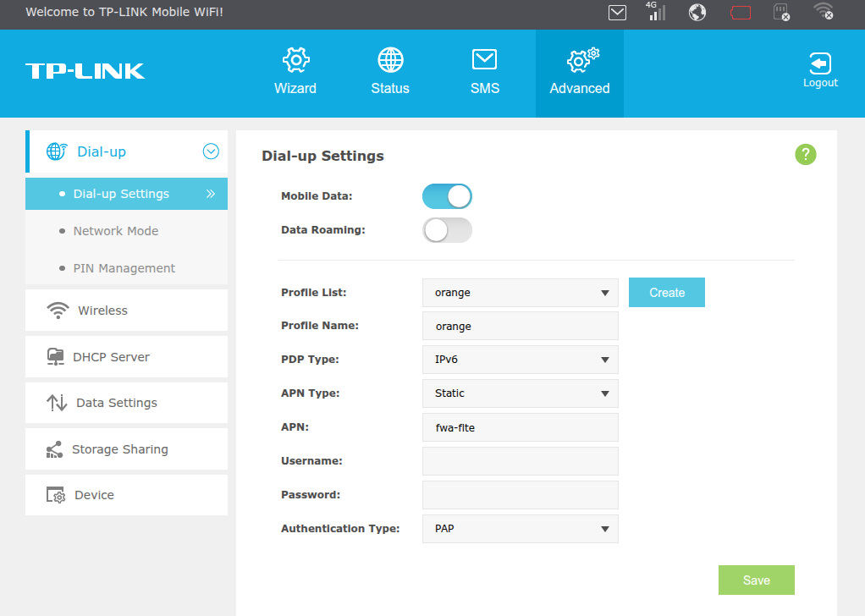Click the Dial-up Settings page heading
The height and width of the screenshot is (616, 865).
(322, 156)
